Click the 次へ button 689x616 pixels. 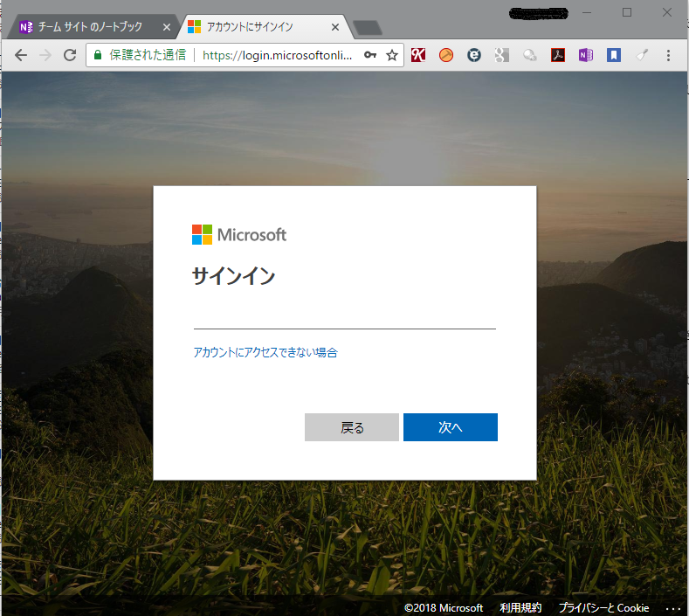tap(451, 427)
